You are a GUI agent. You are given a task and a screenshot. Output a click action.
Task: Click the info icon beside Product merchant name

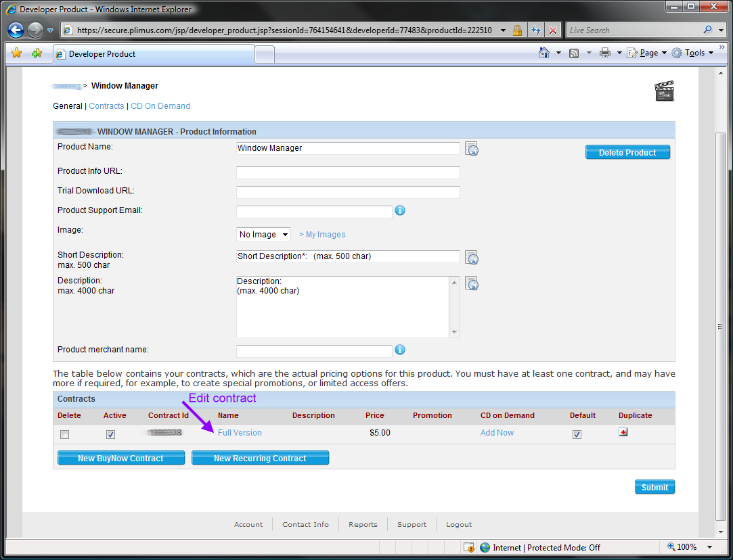(x=400, y=350)
